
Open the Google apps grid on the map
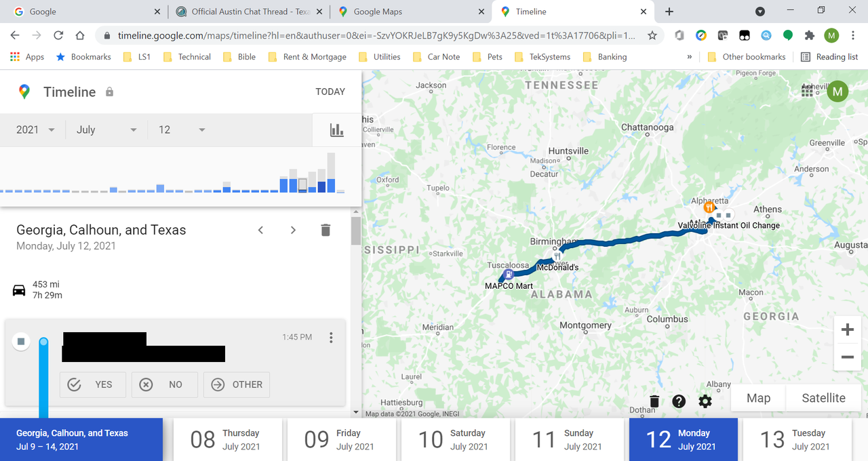(x=807, y=91)
